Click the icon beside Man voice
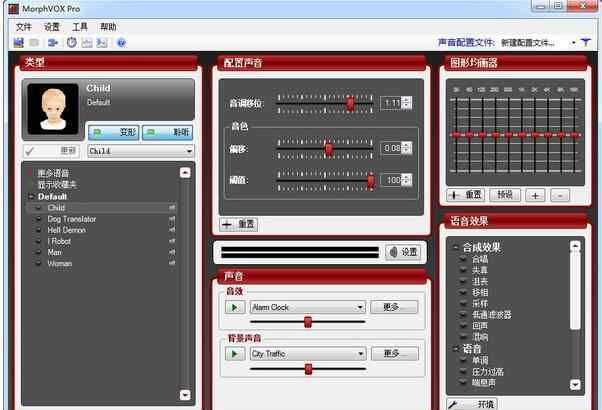Viewport: 602px width, 410px height. point(38,252)
